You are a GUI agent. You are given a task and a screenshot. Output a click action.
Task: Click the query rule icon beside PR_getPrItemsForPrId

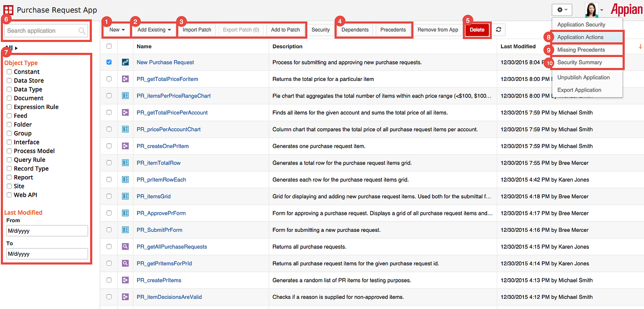[125, 263]
